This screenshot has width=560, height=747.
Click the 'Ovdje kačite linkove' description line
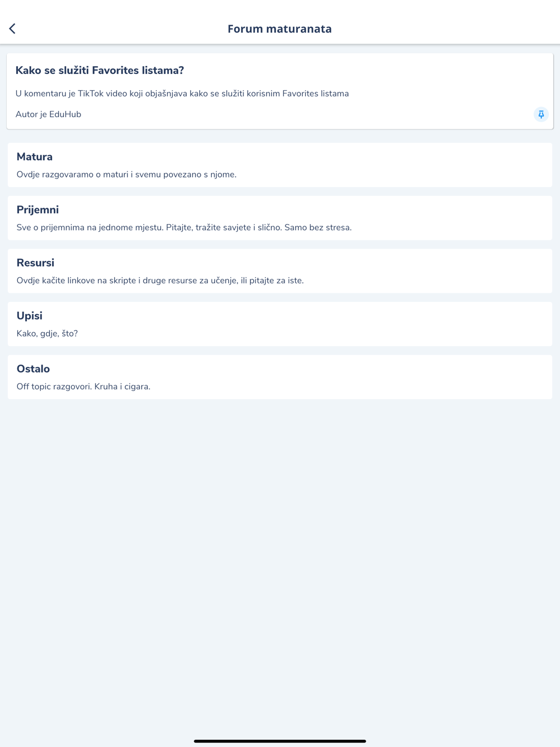(160, 281)
